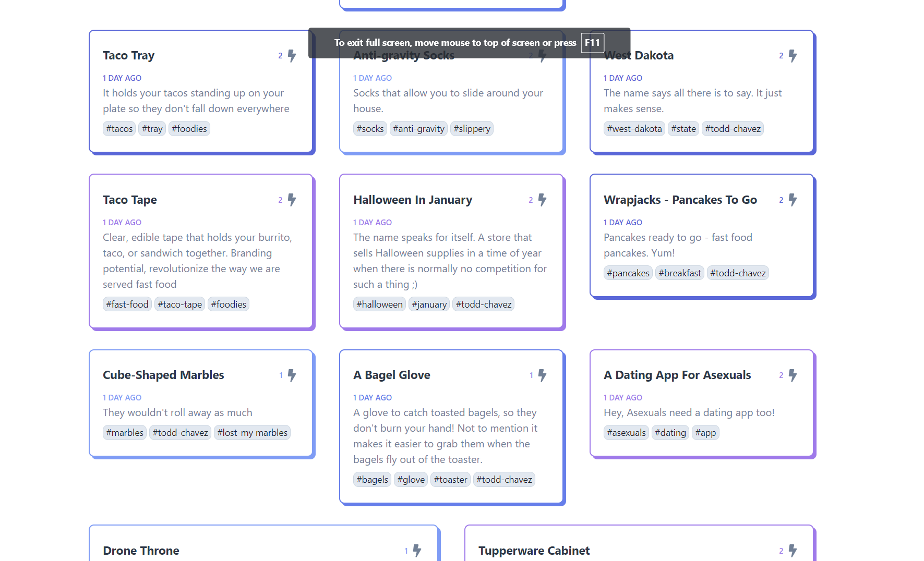Open the West Dakota idea title

[639, 55]
